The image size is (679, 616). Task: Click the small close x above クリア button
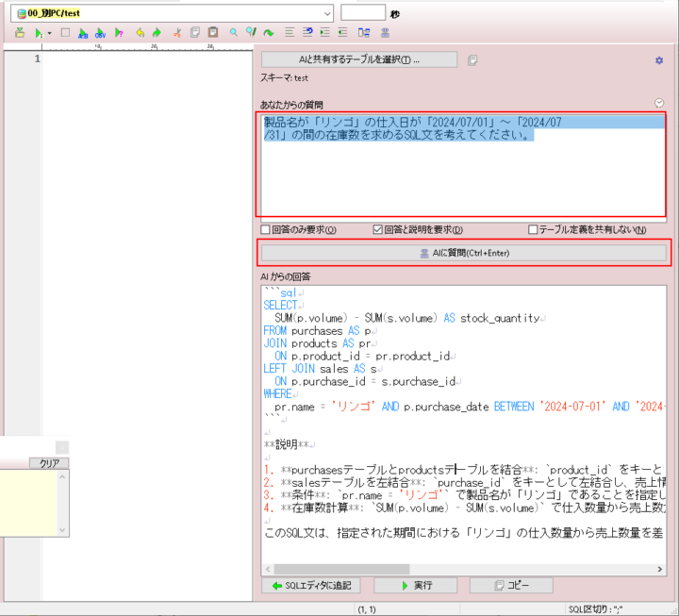point(62,447)
